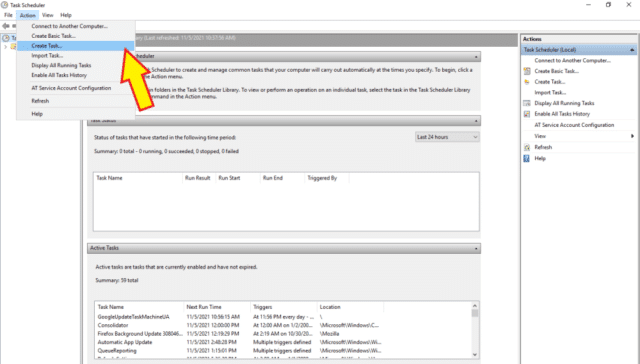Click the blue Help icon in Actions pane
Image resolution: width=640 pixels, height=364 pixels.
click(527, 158)
